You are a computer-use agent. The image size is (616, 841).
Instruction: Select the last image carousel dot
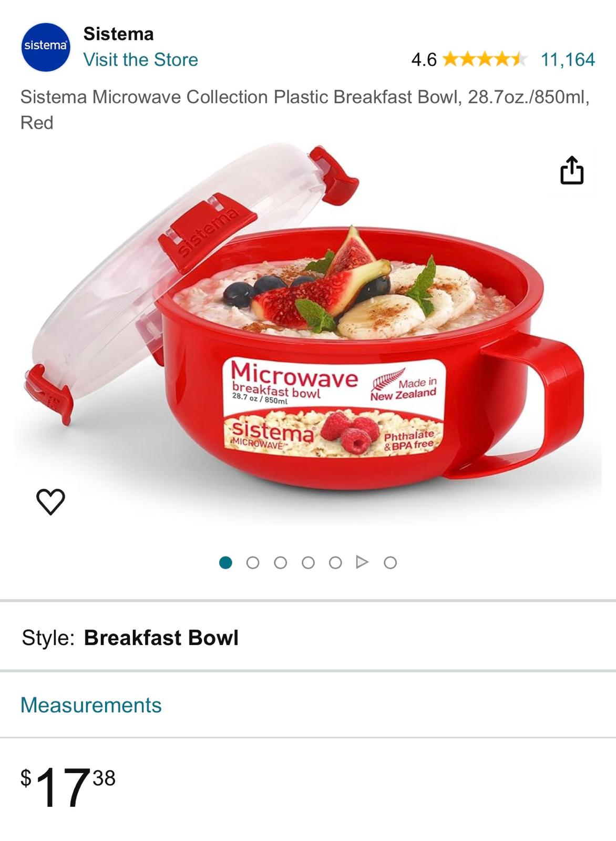click(390, 562)
